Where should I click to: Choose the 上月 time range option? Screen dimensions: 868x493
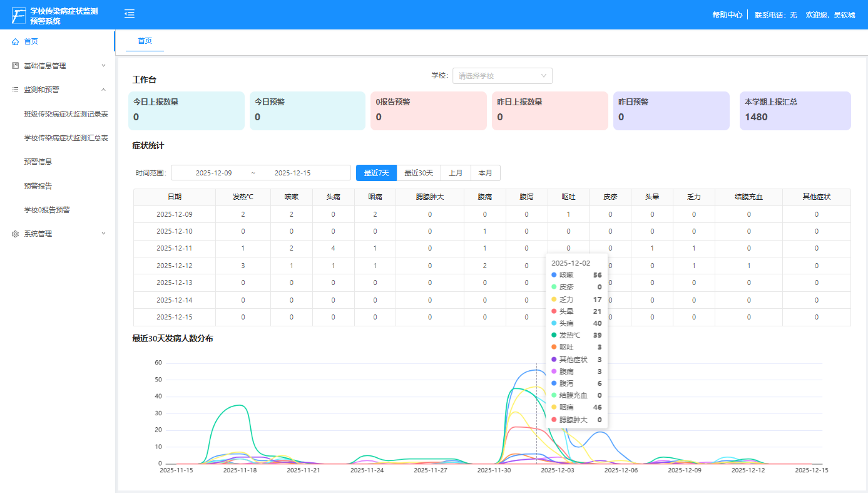456,173
